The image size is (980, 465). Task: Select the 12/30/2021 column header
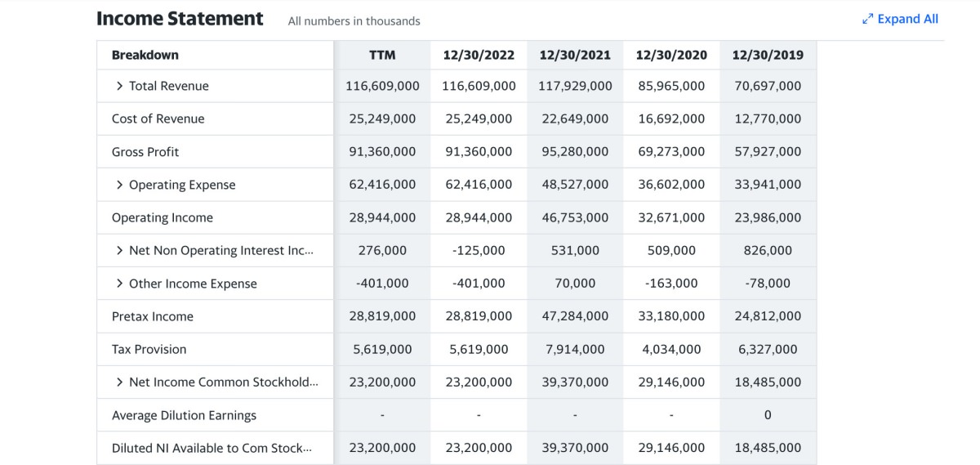575,55
